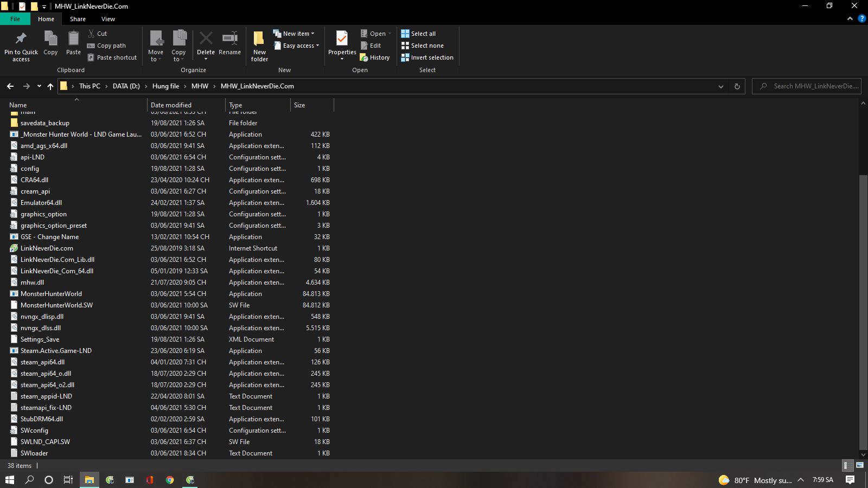Switch to large thumbnails view layout
The height and width of the screenshot is (488, 868).
(x=860, y=465)
